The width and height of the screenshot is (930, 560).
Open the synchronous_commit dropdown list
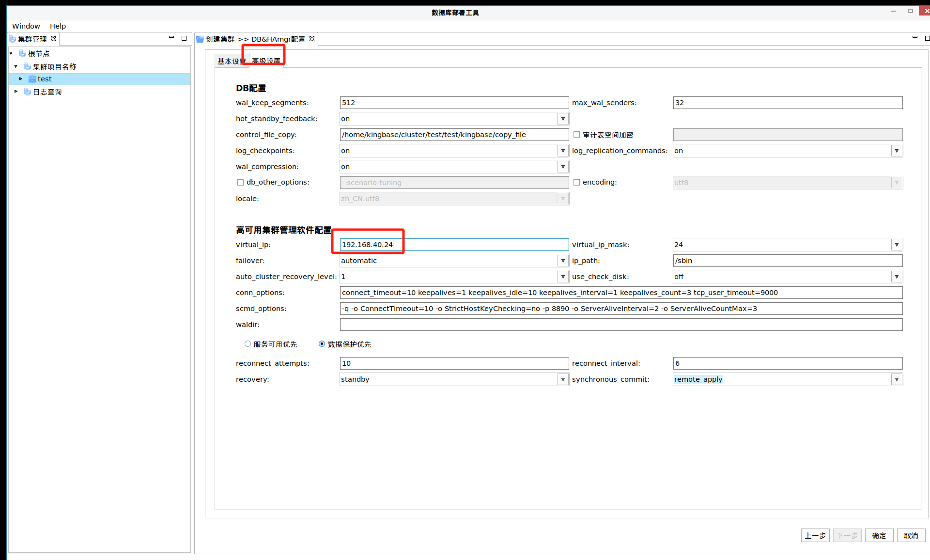(897, 379)
